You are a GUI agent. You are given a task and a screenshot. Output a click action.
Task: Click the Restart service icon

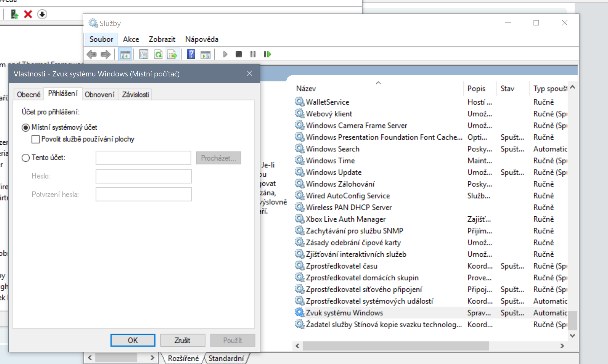[267, 55]
